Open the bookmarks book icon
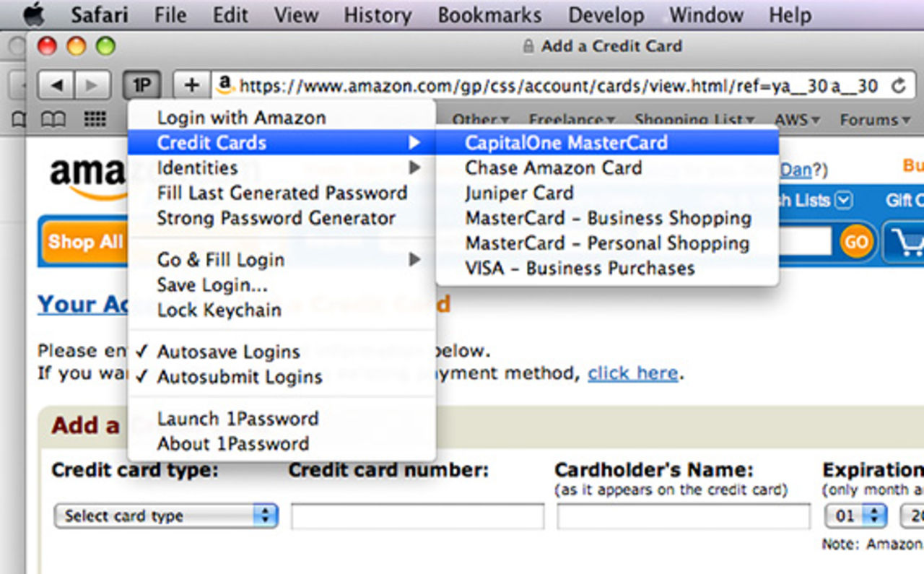 tap(53, 119)
